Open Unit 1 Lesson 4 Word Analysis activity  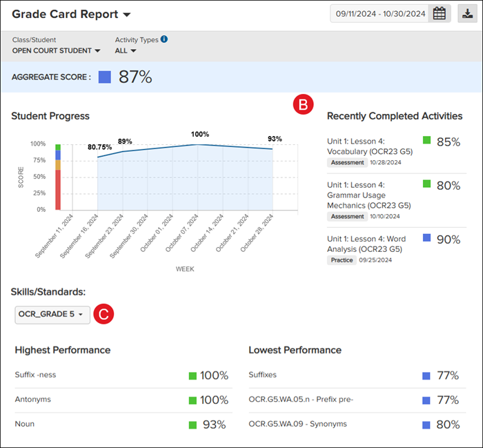point(366,243)
